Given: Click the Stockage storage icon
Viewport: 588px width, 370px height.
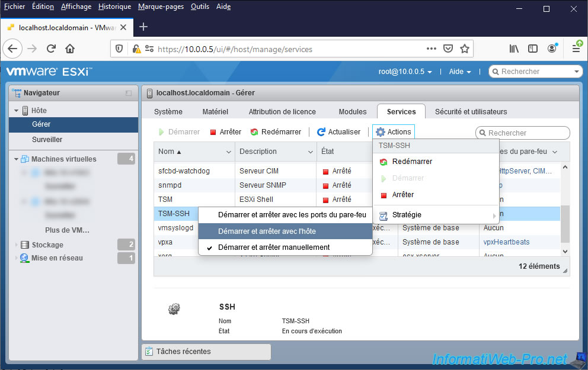Looking at the screenshot, I should coord(25,245).
